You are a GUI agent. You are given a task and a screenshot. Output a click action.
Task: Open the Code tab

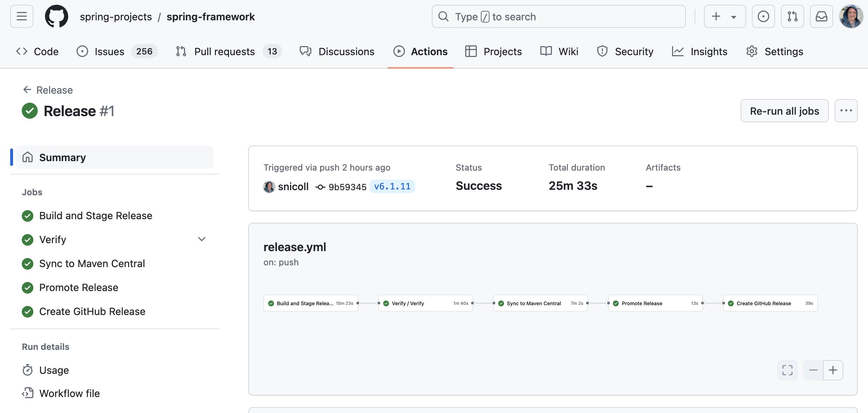point(37,52)
